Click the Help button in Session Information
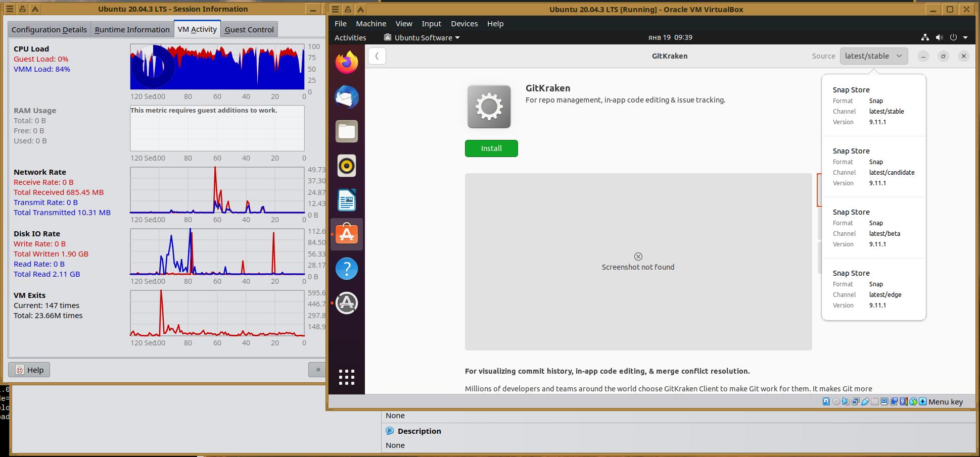 point(29,370)
